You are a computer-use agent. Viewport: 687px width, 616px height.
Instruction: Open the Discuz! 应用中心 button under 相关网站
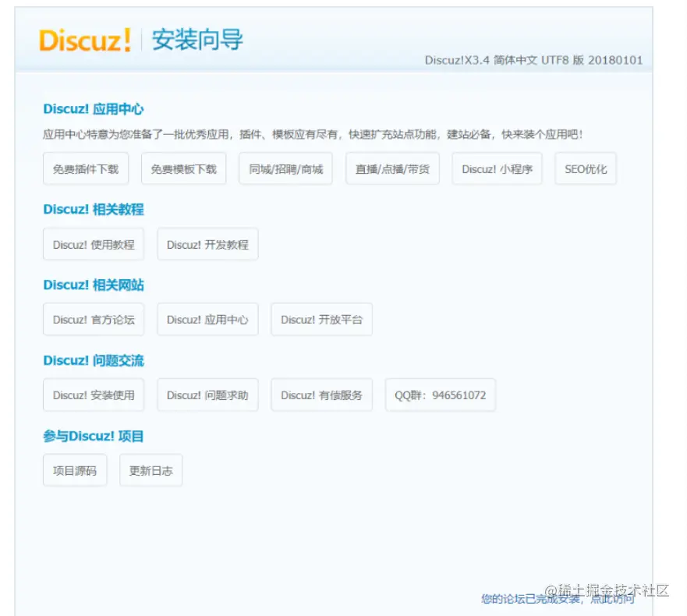[207, 320]
